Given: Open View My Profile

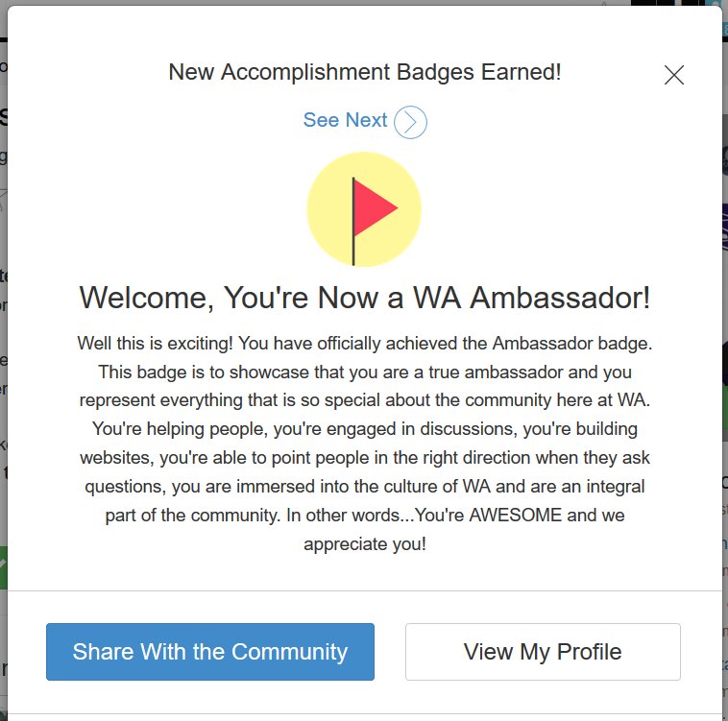Looking at the screenshot, I should 543,652.
